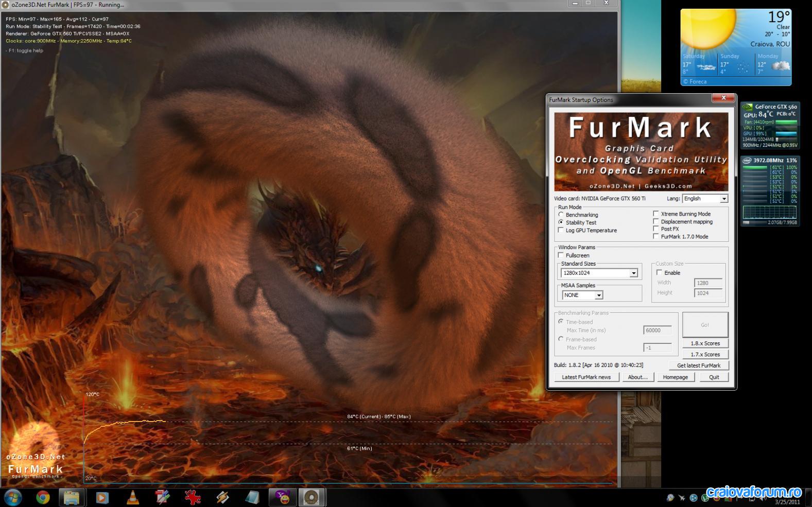The image size is (812, 507).
Task: Select the Benchmarking run mode
Action: [x=561, y=215]
